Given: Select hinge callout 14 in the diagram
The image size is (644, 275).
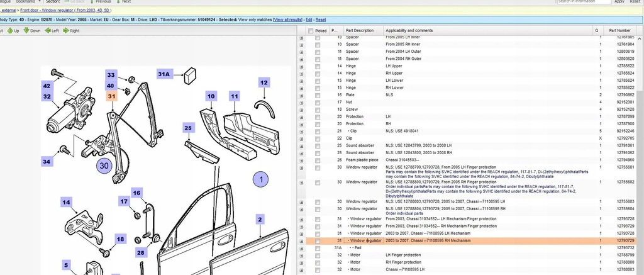Looking at the screenshot, I should (66, 202).
